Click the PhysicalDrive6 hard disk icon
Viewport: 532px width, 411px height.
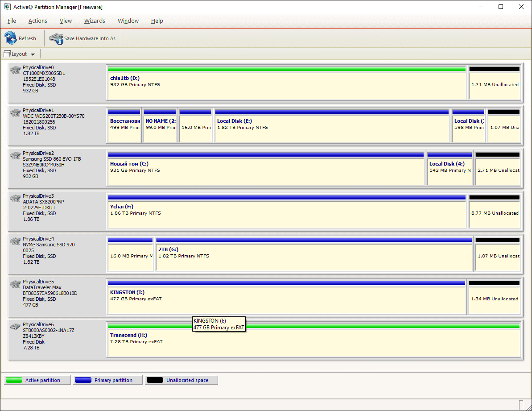pyautogui.click(x=15, y=327)
